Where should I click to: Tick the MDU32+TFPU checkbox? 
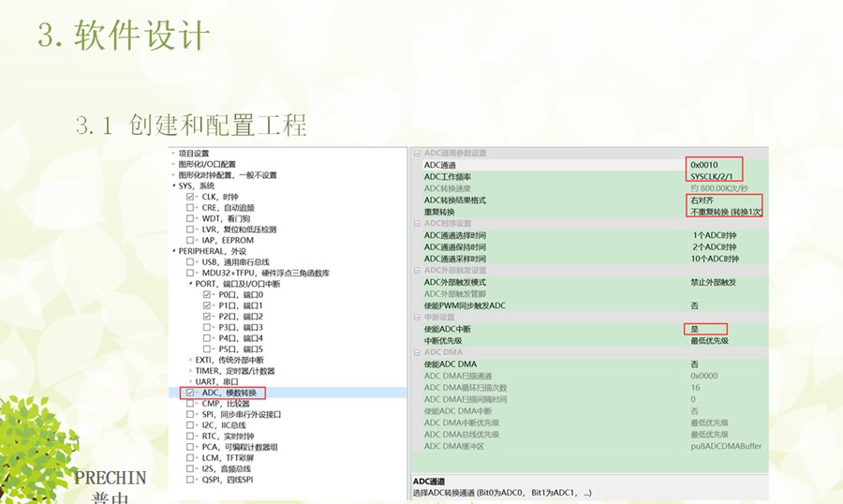pos(190,273)
